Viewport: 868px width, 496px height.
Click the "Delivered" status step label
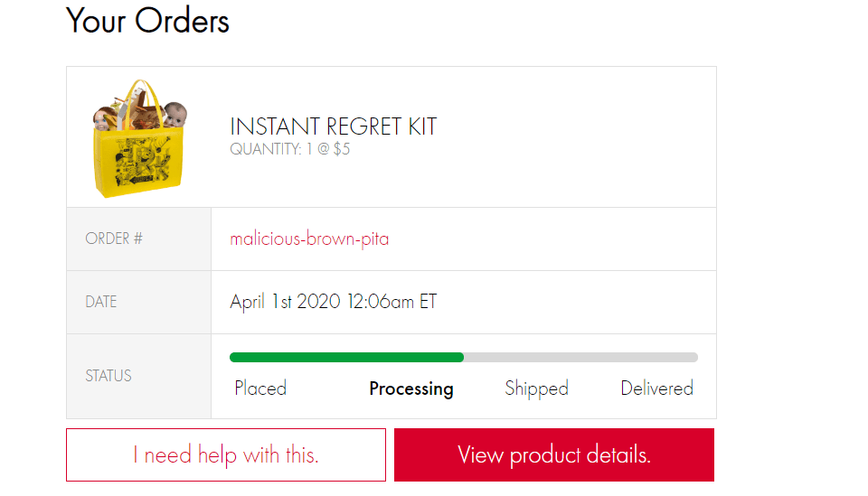(x=656, y=388)
